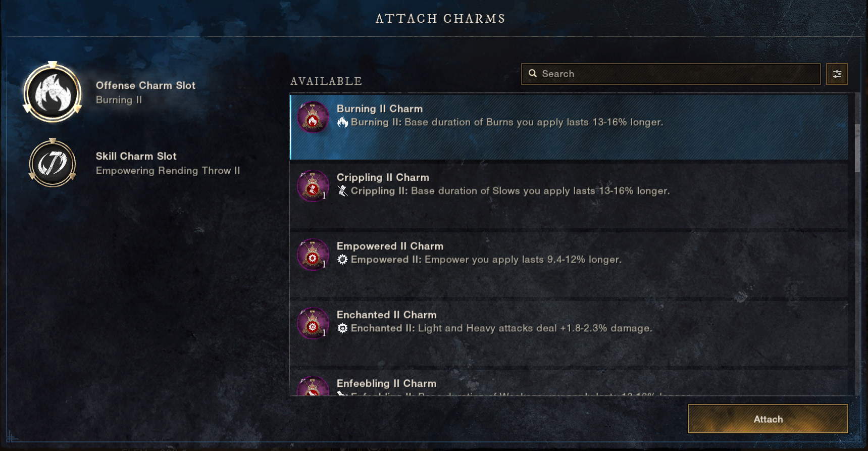Click the Empowering Rending Throw II text
This screenshot has width=868, height=451.
tap(168, 171)
